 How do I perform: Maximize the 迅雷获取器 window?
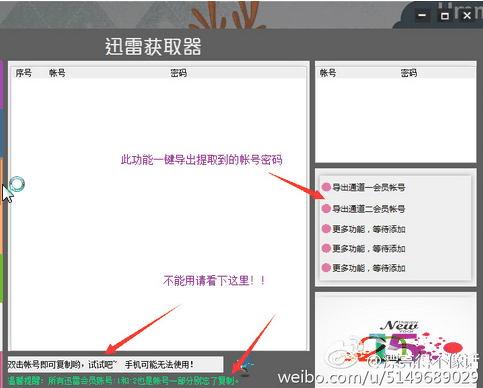pos(445,15)
